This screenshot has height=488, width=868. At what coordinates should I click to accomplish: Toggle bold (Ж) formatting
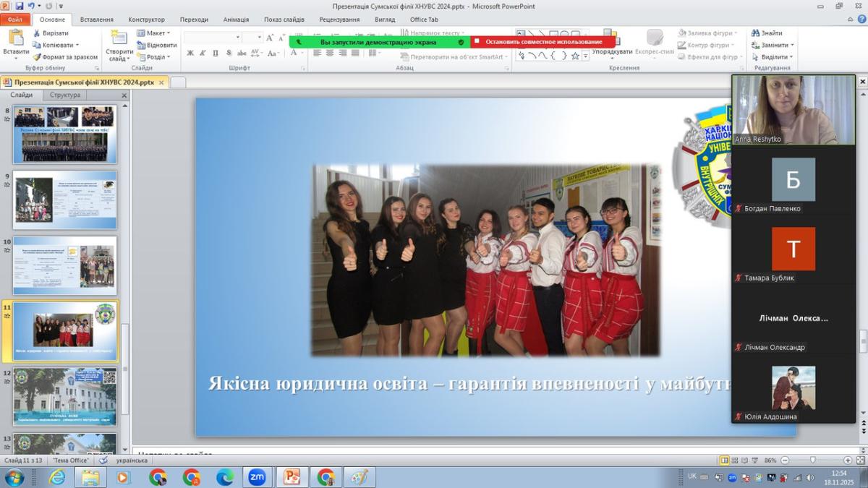(x=190, y=53)
